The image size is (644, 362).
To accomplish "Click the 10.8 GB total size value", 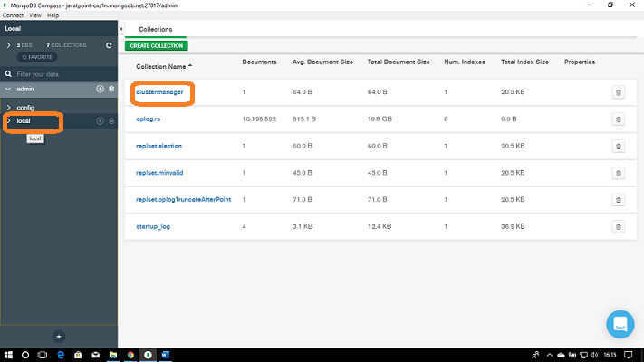I will [x=380, y=119].
